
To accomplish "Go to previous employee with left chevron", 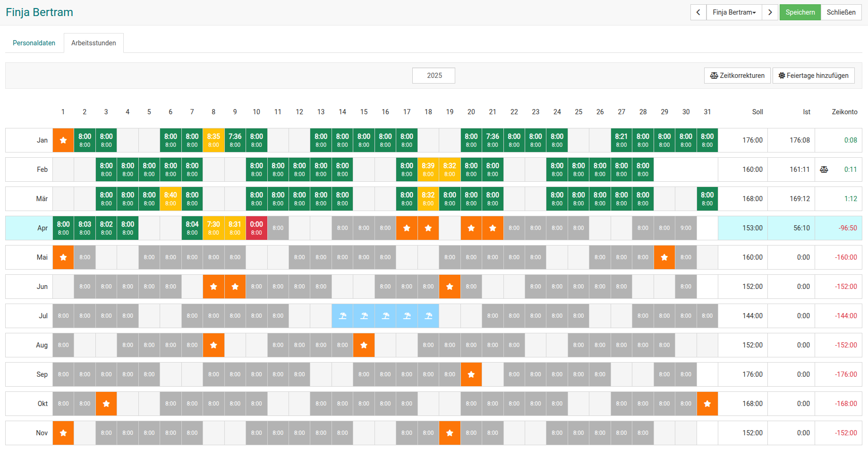I will click(698, 12).
